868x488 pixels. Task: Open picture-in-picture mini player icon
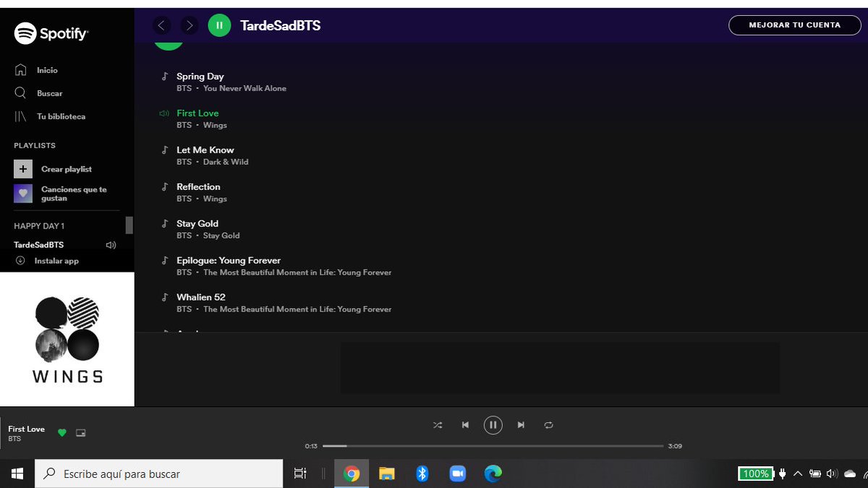81,433
